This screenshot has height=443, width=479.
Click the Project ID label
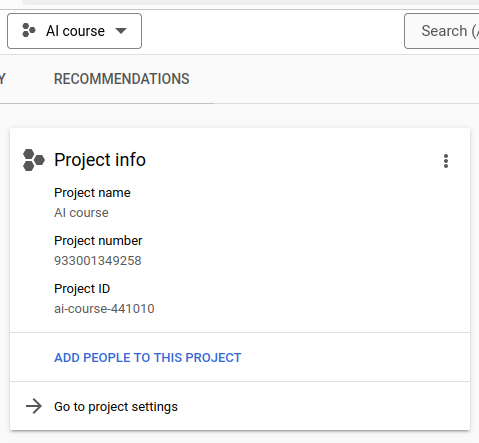click(82, 289)
